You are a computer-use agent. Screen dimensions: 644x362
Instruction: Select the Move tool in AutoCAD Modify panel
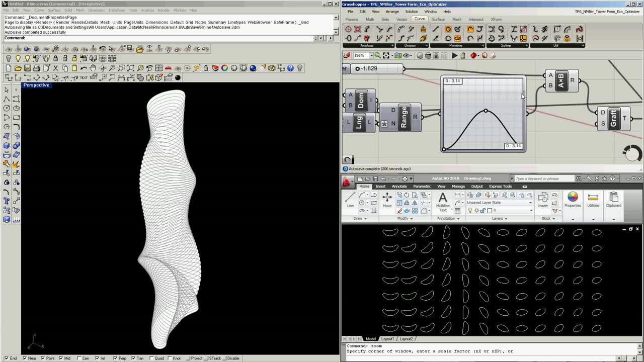click(x=387, y=198)
